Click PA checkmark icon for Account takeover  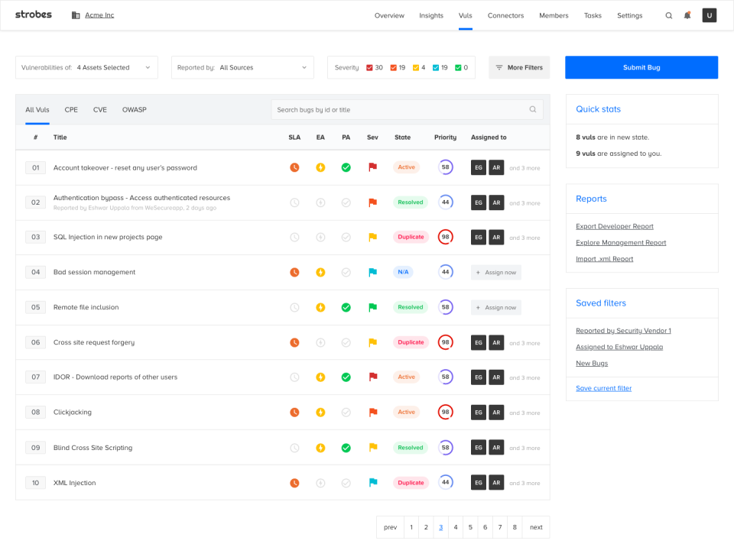346,167
